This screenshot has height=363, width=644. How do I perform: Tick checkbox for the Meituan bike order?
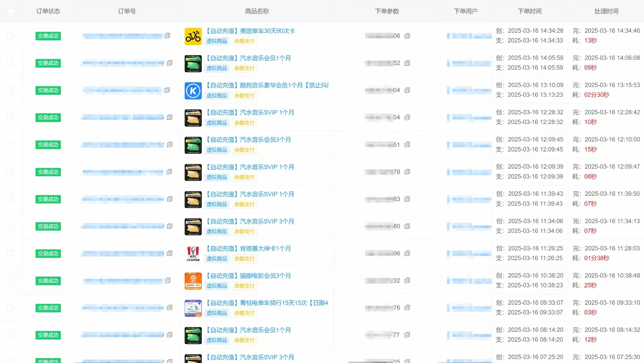[10, 36]
